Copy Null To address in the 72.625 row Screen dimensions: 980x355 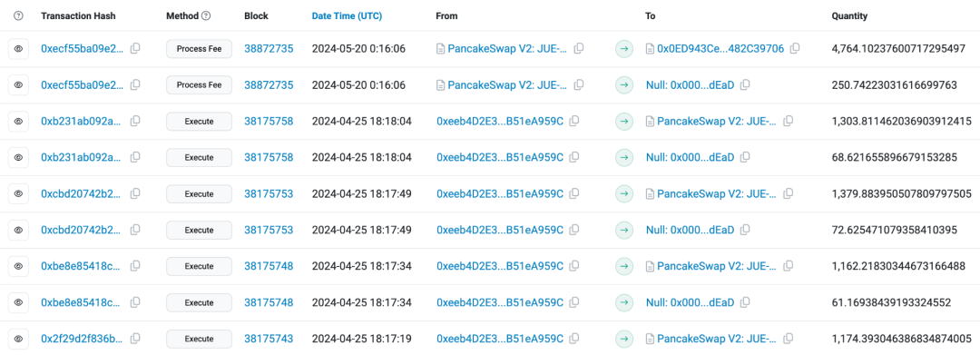click(745, 230)
